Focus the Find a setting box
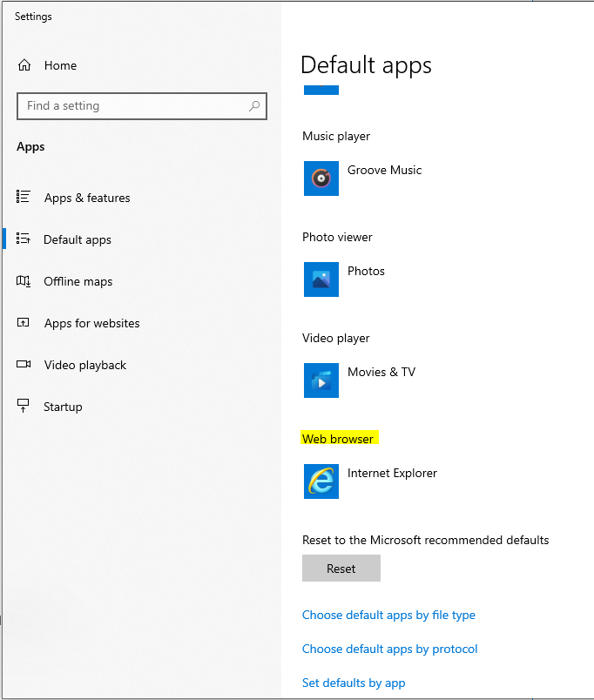The height and width of the screenshot is (700, 594). pyautogui.click(x=142, y=106)
